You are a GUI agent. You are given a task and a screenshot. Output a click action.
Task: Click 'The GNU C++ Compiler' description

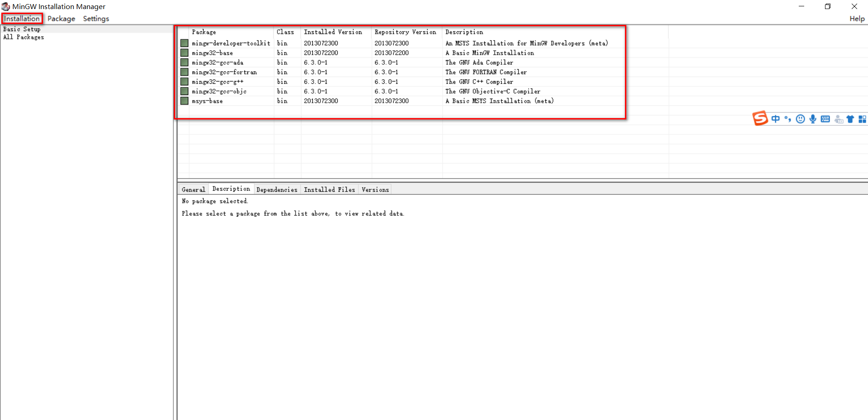[479, 81]
